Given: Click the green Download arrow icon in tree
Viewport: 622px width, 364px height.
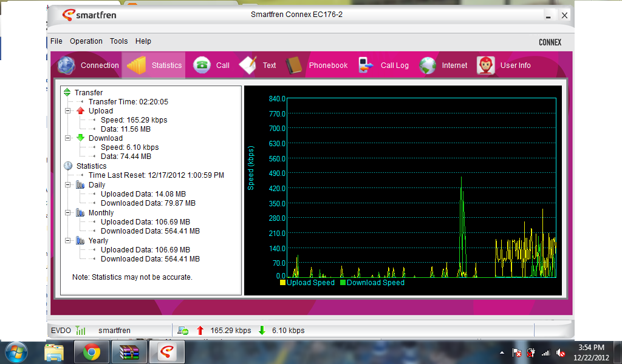Looking at the screenshot, I should click(x=81, y=138).
